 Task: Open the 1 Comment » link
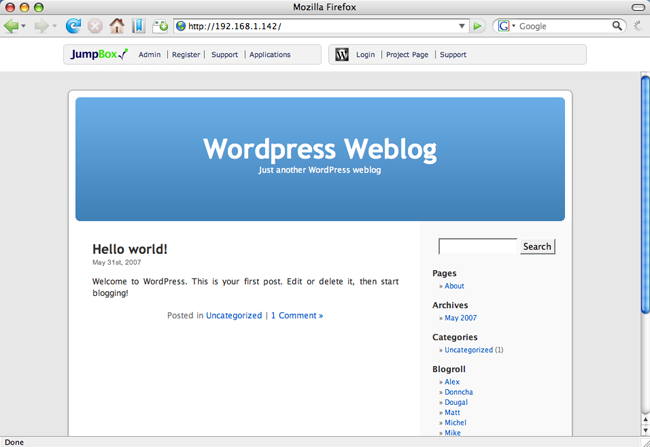coord(297,316)
